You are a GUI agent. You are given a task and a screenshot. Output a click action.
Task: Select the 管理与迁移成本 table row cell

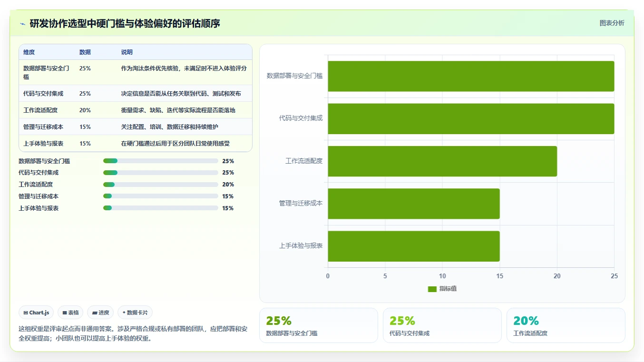coord(47,127)
